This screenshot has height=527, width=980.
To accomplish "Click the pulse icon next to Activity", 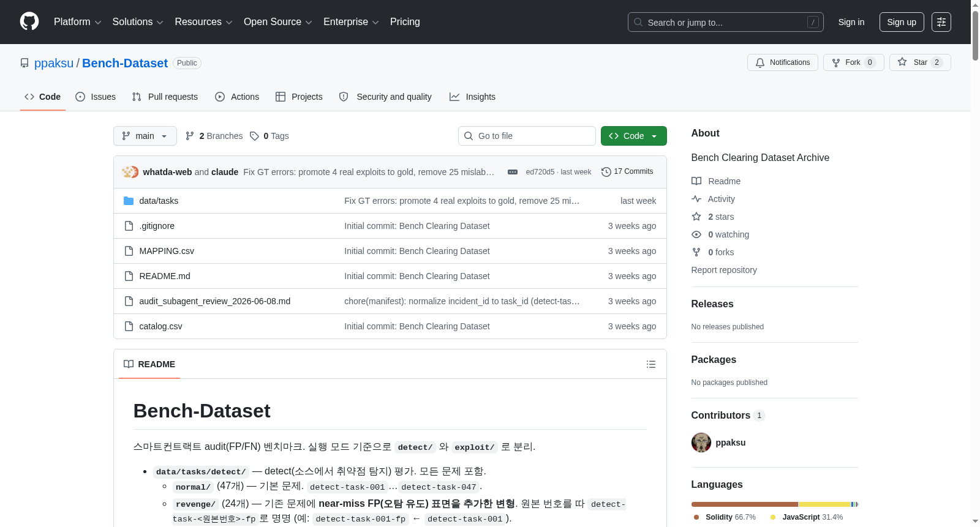I will (x=696, y=199).
